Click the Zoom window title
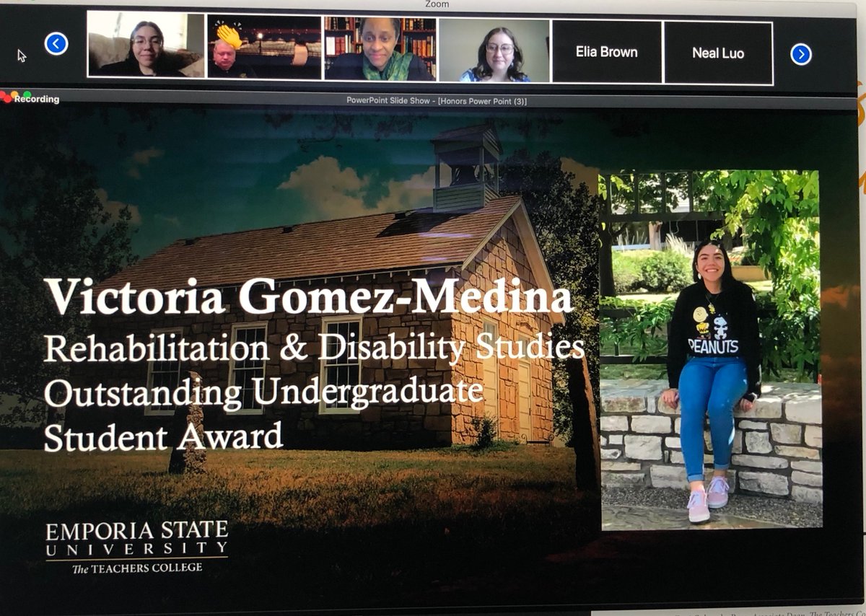The width and height of the screenshot is (866, 616). click(437, 4)
